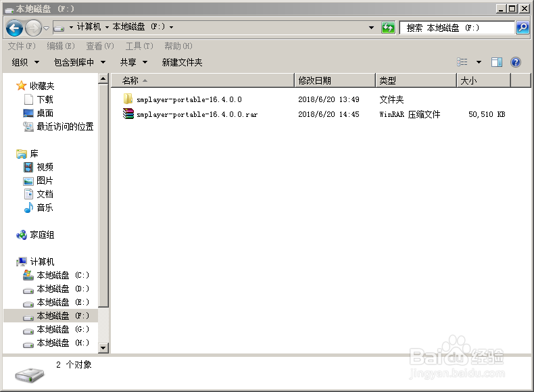
Task: Select 本地磁盘 (F:) in sidebar
Action: (x=51, y=316)
